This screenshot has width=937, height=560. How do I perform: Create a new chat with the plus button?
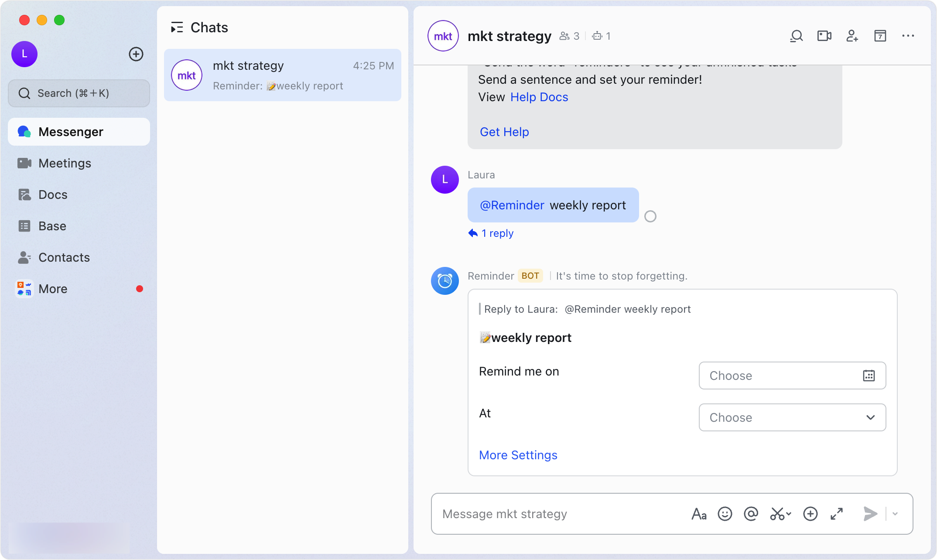click(136, 54)
